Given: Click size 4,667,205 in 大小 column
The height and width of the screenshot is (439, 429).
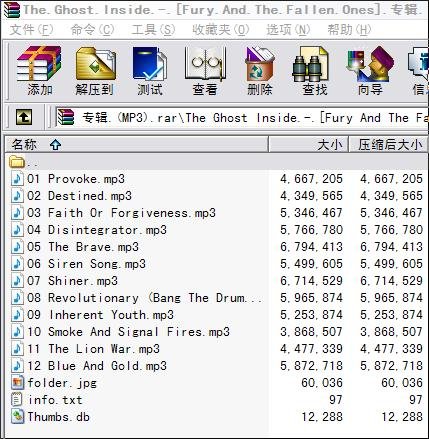Looking at the screenshot, I should (311, 179).
